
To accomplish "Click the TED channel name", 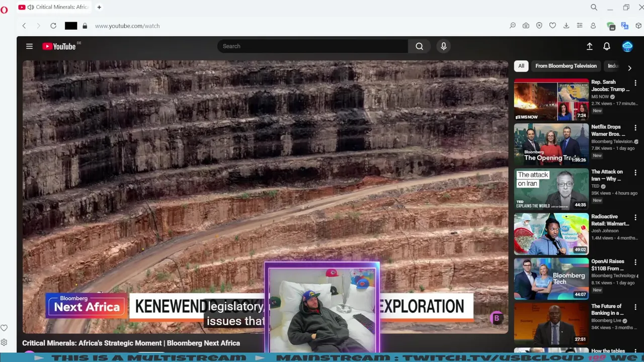I will point(595,186).
